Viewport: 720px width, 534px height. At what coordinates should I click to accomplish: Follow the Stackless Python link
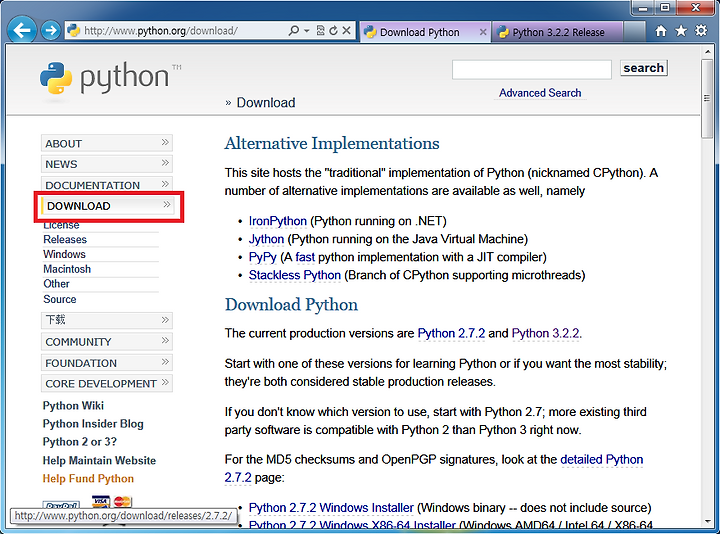pos(295,275)
